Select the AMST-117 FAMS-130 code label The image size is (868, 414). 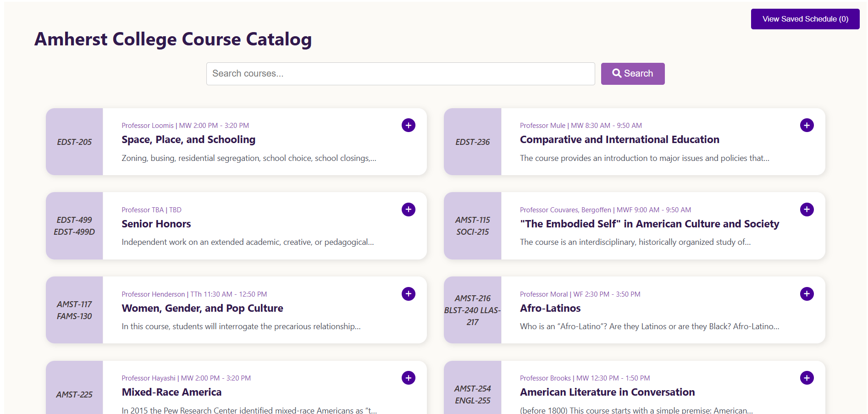coord(74,310)
